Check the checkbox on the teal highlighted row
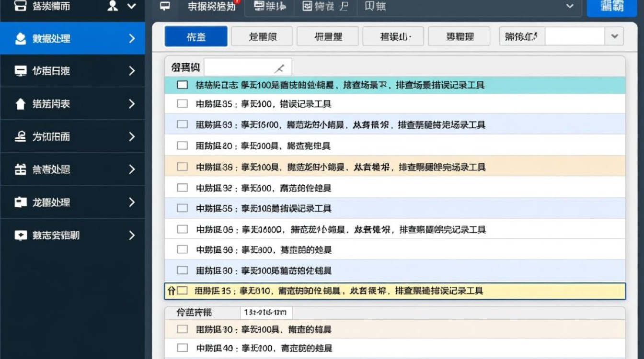Viewport: 644px width, 359px height. pyautogui.click(x=182, y=84)
